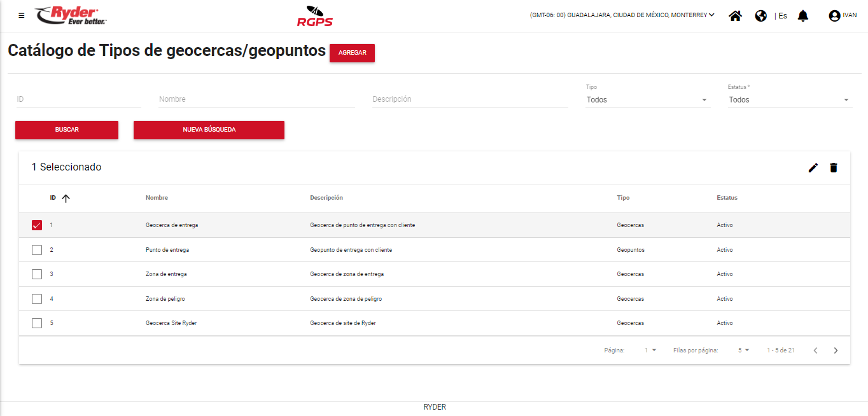Screen dimensions: 868x416
Task: Click the globe language icon
Action: pos(760,16)
